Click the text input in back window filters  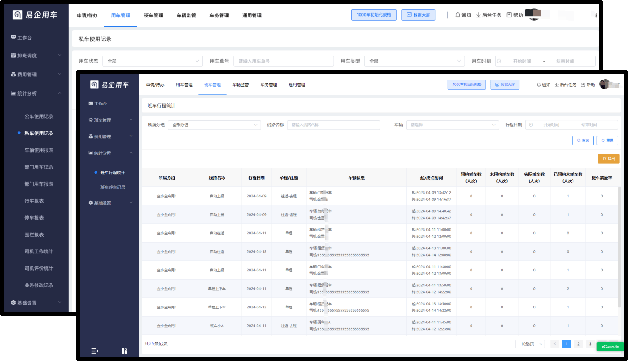point(283,61)
